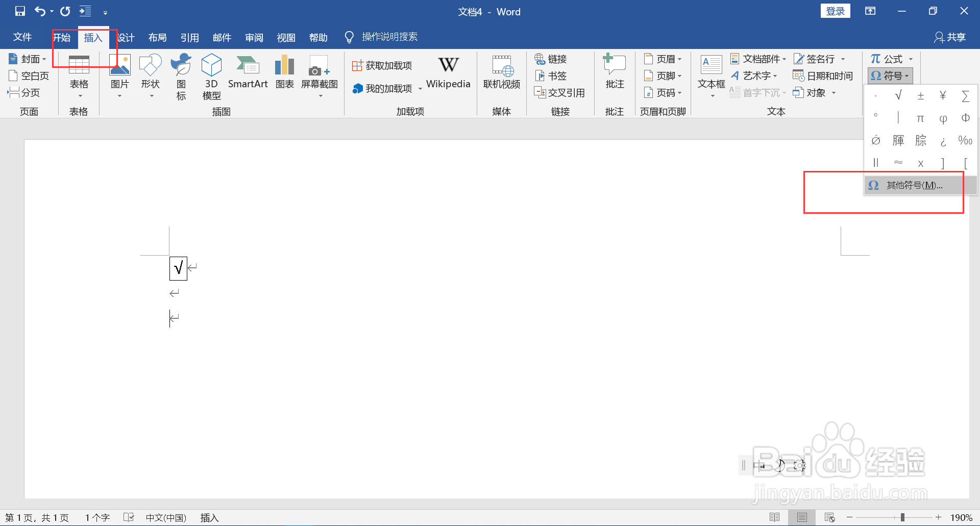
Task: Switch to the 审阅 (Review) tab
Action: 254,37
